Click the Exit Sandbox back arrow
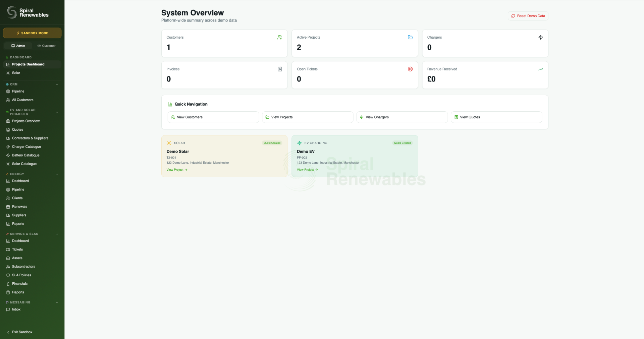 [8, 332]
